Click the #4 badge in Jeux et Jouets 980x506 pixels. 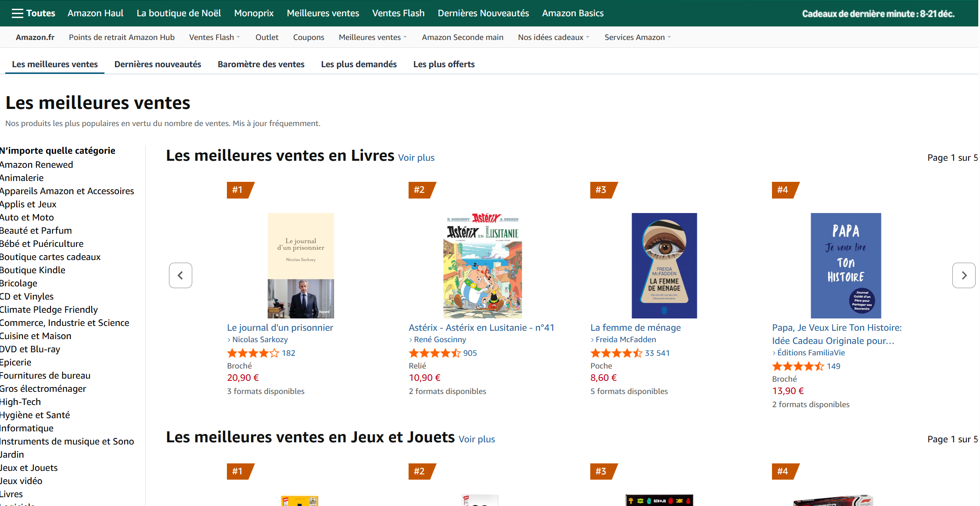coord(785,471)
